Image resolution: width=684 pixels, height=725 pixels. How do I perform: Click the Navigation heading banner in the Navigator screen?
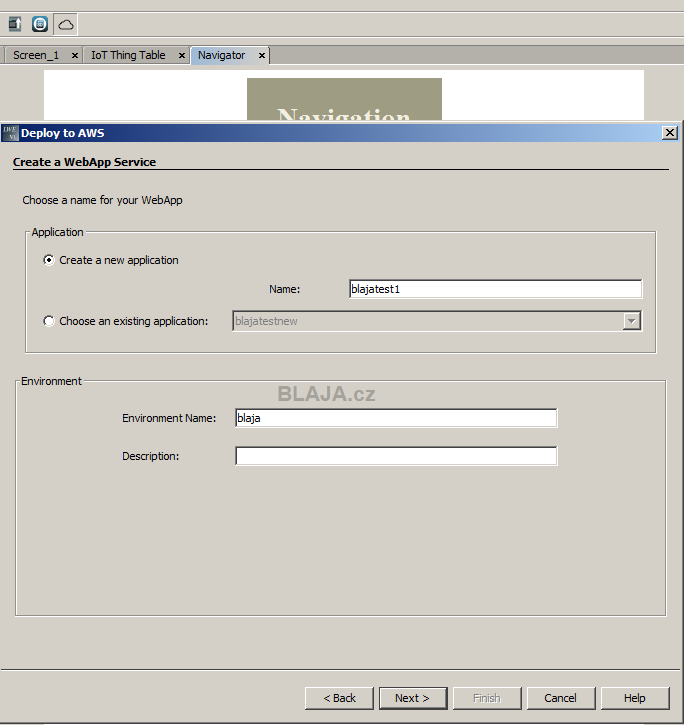(344, 99)
